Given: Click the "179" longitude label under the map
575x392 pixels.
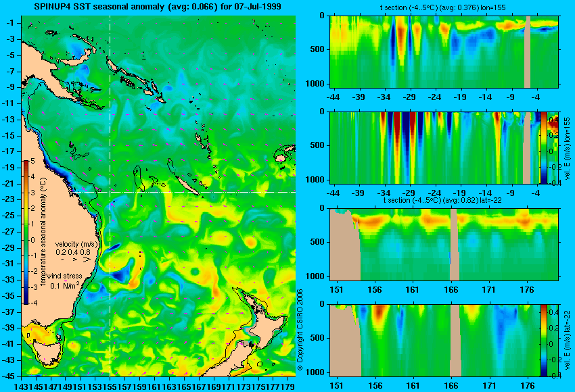Looking at the screenshot, I should pyautogui.click(x=289, y=386).
